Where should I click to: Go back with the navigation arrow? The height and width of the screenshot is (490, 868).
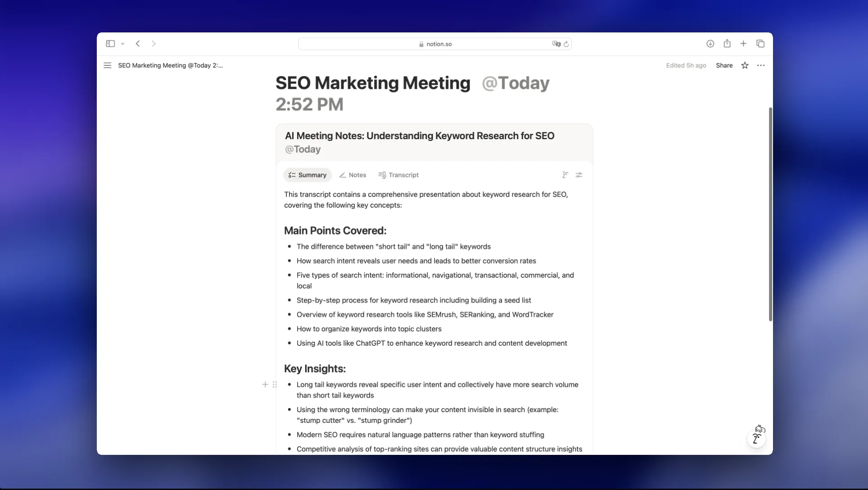click(138, 44)
